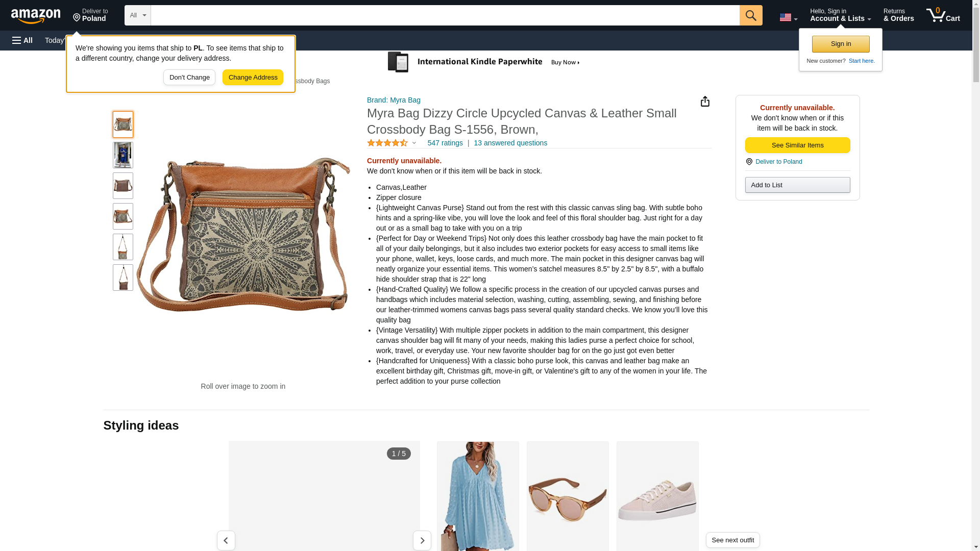Expand the All search category dropdown

click(137, 15)
